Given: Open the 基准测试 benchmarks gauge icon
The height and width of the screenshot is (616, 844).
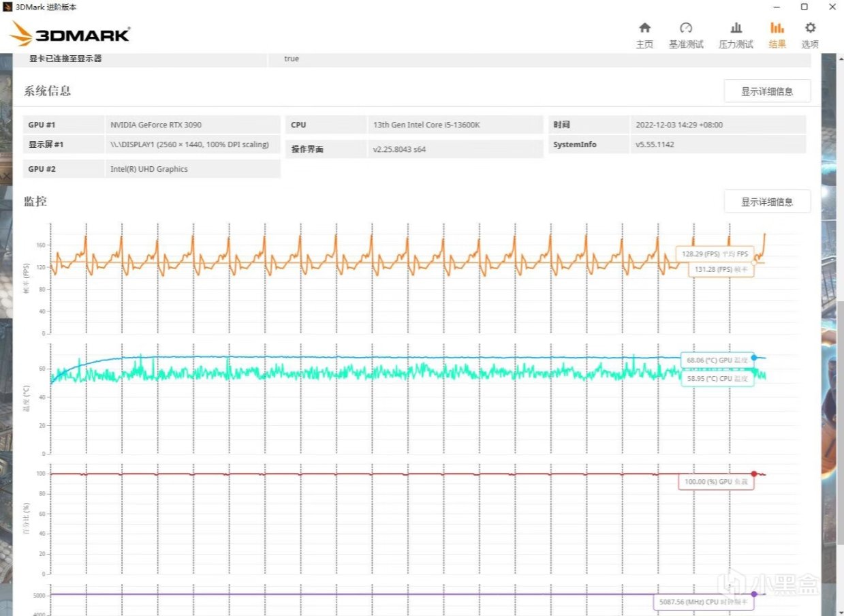Looking at the screenshot, I should tap(686, 28).
